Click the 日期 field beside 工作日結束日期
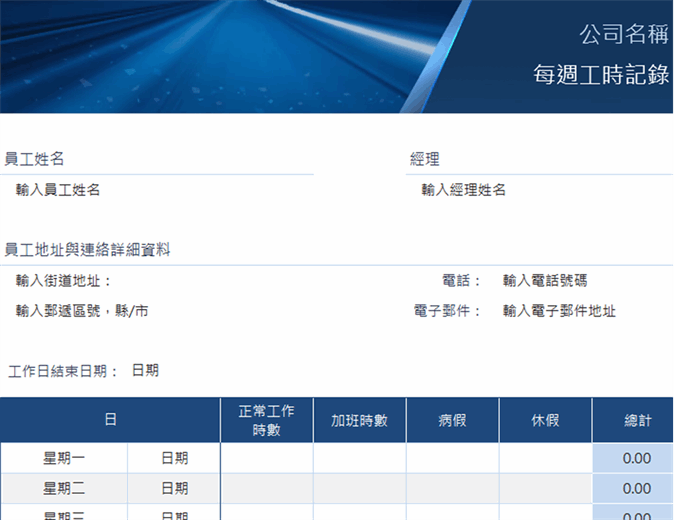This screenshot has height=520, width=675. [145, 371]
